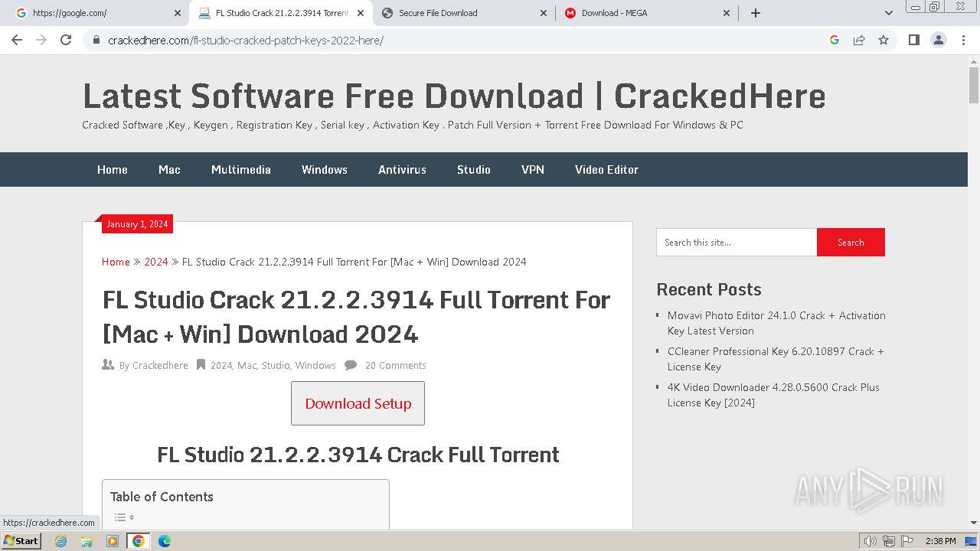Open the Windows category link under title
Image resolution: width=980 pixels, height=551 pixels.
point(315,366)
